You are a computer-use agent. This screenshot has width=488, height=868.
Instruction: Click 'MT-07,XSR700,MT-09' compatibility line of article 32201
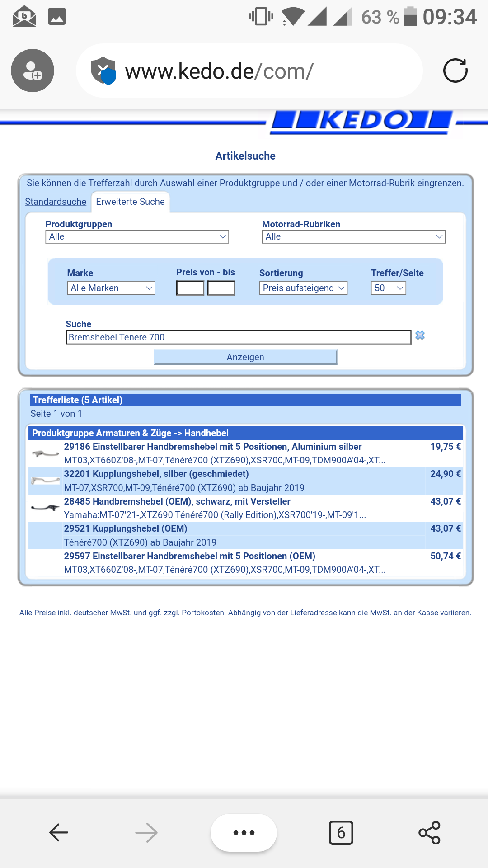[184, 488]
